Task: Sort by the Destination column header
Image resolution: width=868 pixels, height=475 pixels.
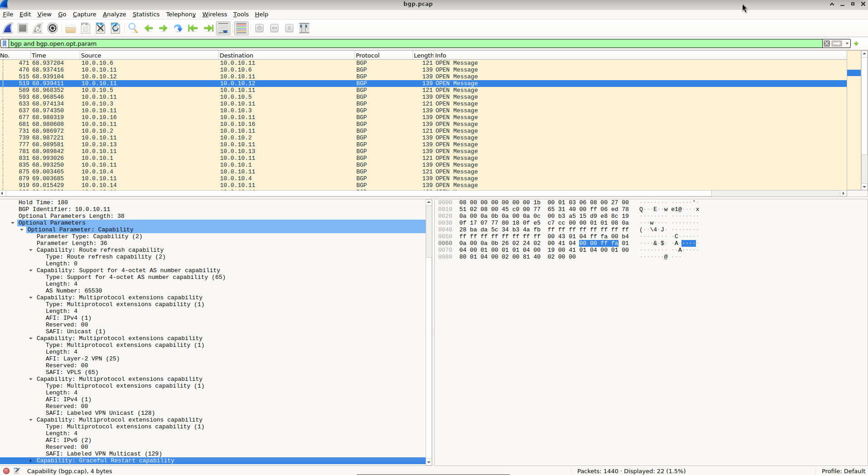Action: pyautogui.click(x=287, y=55)
